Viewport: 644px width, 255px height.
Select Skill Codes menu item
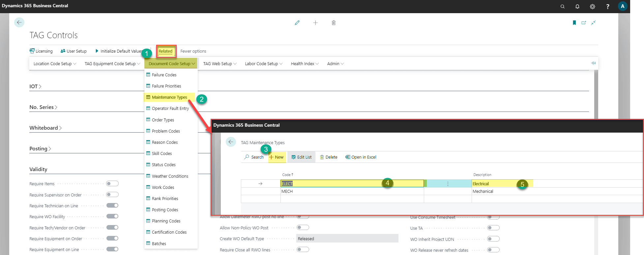click(171, 154)
